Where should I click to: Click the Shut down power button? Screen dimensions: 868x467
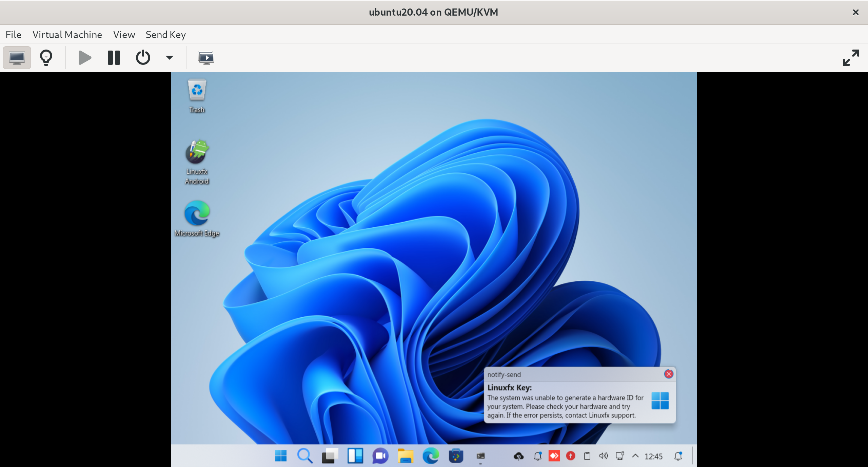coord(143,58)
